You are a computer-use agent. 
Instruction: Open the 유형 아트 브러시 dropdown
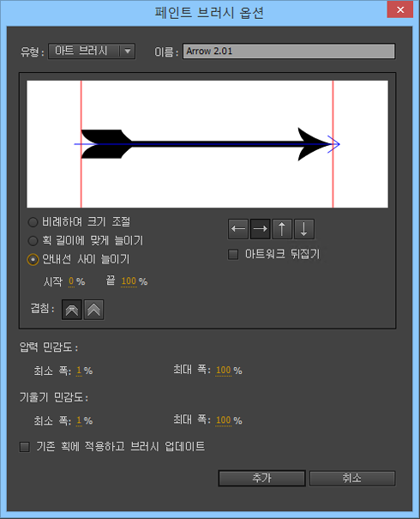tap(92, 51)
